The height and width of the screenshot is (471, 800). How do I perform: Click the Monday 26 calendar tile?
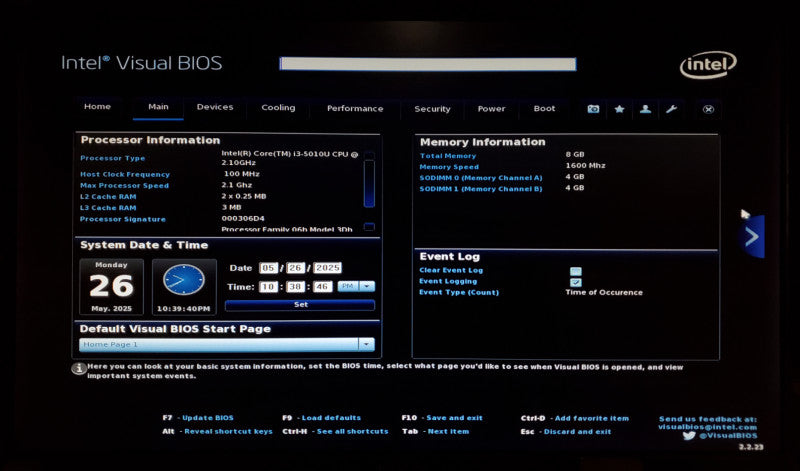coord(111,287)
